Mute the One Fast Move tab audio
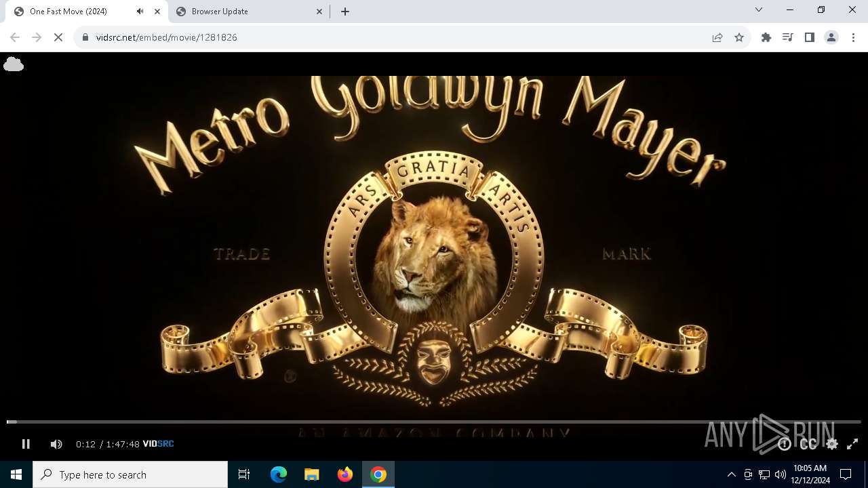This screenshot has height=488, width=868. tap(140, 12)
